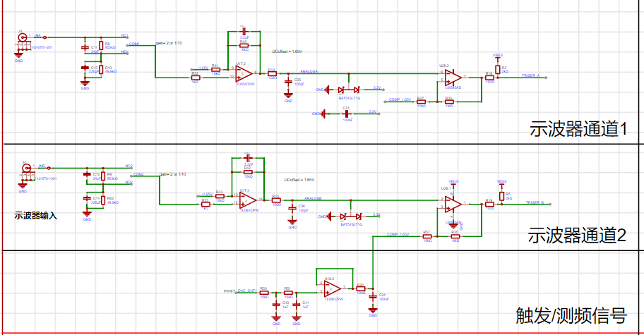This screenshot has height=335, width=644.
Task: Select resistor R35 1MΩ symbol
Action: coord(455,236)
